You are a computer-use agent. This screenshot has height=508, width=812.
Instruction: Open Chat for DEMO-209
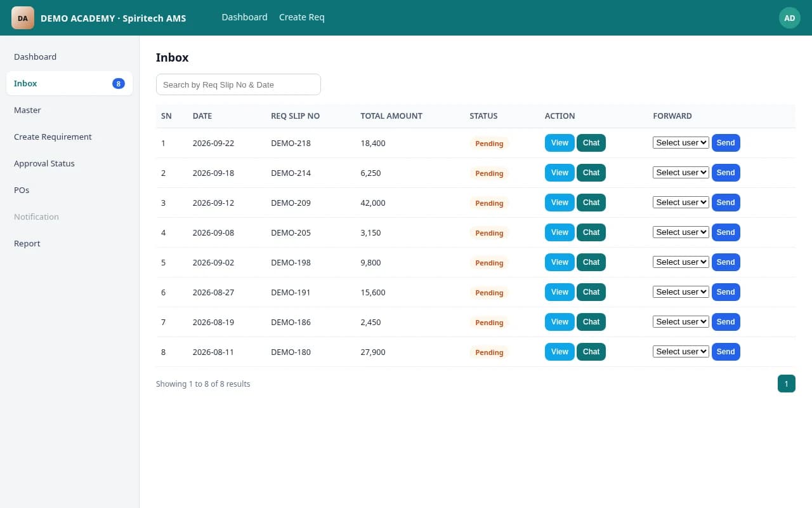tap(591, 203)
